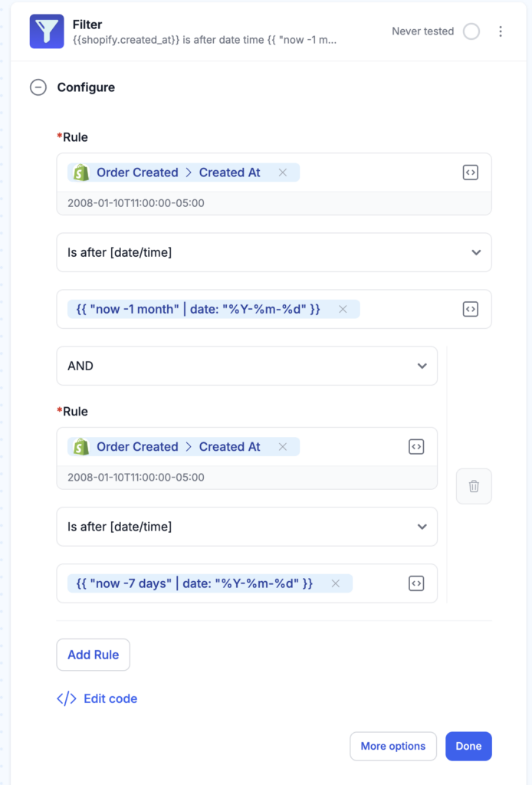Click the Add Rule button
532x785 pixels.
tap(93, 655)
